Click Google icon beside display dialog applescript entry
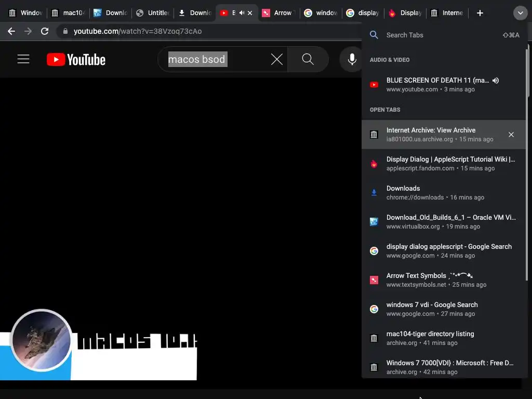 pyautogui.click(x=374, y=251)
